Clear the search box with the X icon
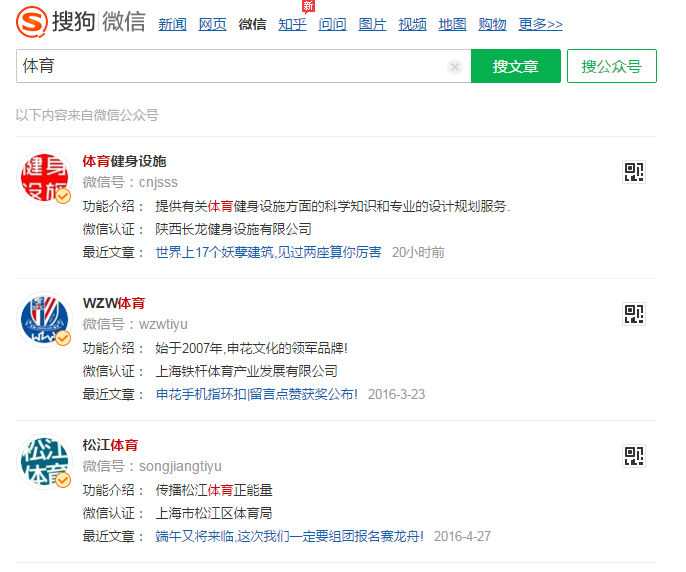Viewport: 686px width, 572px height. point(455,67)
